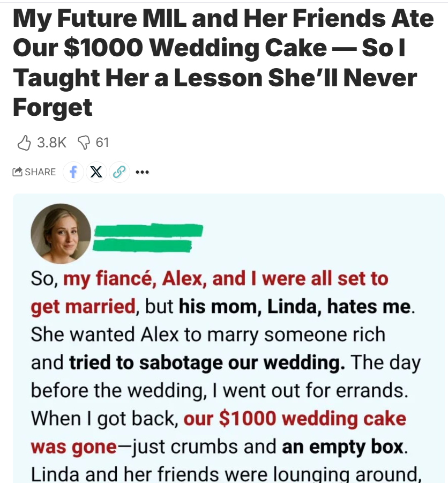Screen dimensions: 448x483
Task: Share the article on Facebook
Action: click(x=73, y=172)
